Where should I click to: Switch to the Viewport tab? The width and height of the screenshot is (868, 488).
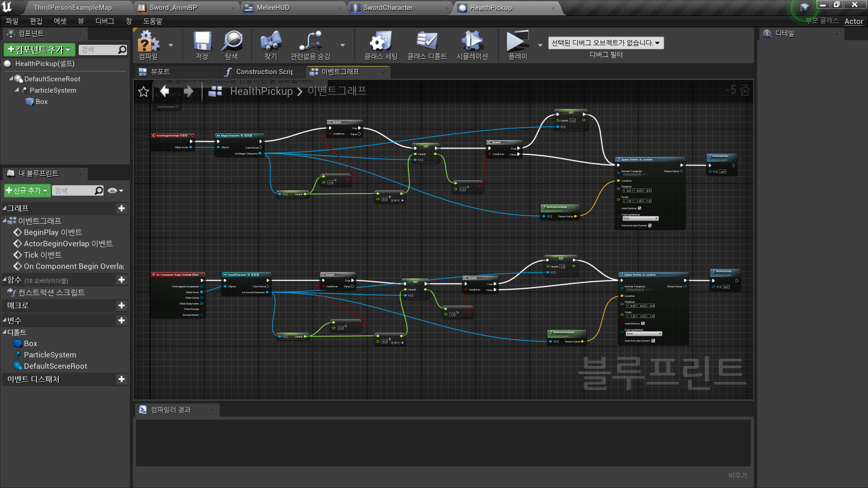160,72
